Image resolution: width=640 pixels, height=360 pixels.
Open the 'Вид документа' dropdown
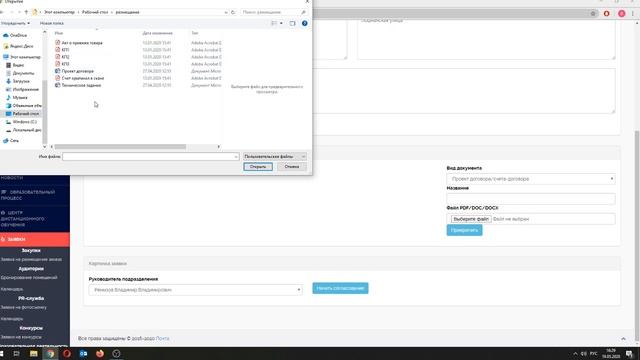[531, 179]
